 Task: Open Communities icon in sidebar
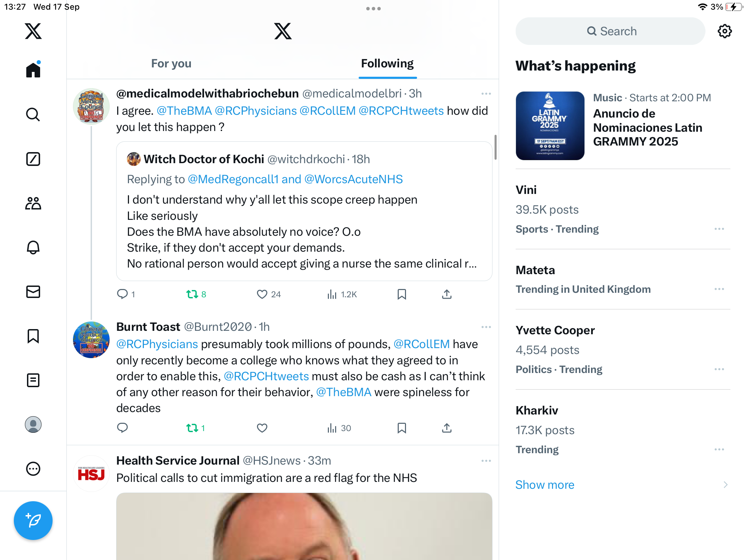pyautogui.click(x=33, y=203)
